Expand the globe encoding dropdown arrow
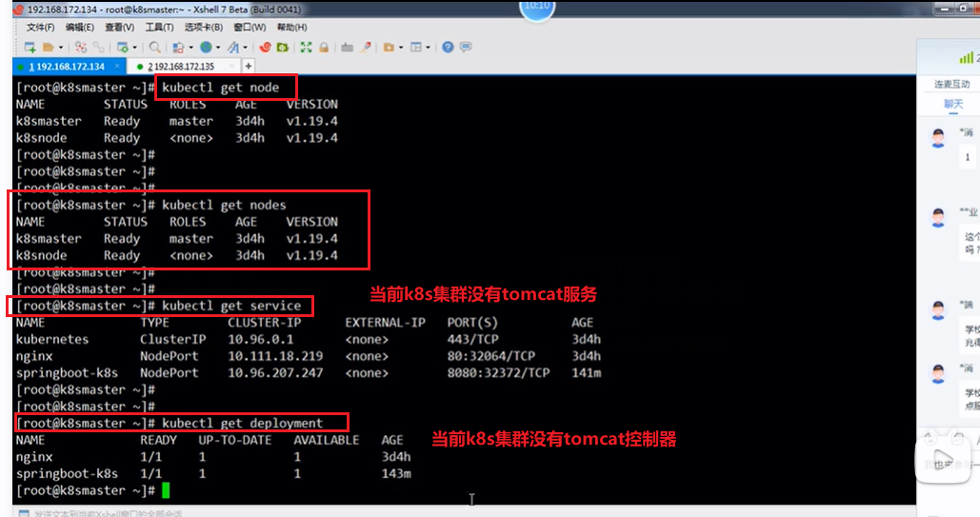This screenshot has height=517, width=980. coord(217,47)
